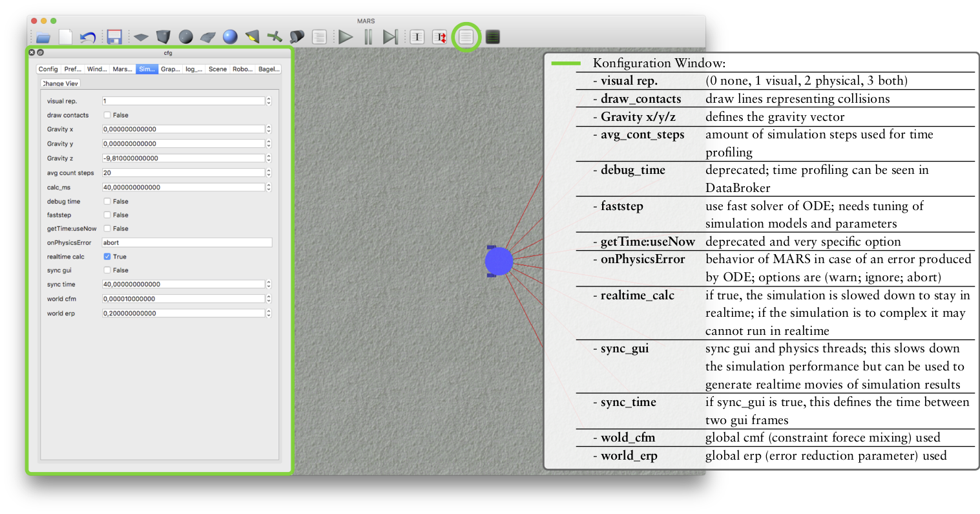Pause the simulation with the pause icon

click(368, 37)
